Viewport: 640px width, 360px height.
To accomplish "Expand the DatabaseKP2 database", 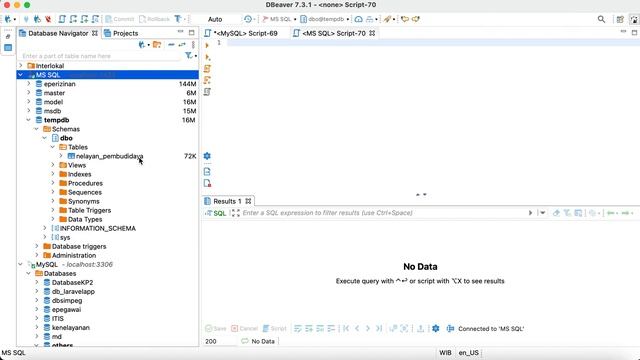I will [x=37, y=282].
